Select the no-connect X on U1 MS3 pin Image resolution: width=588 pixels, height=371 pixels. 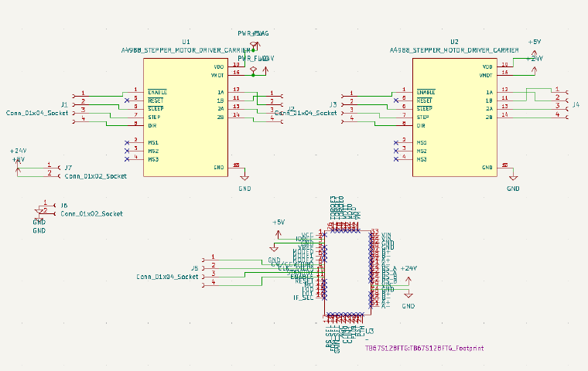(x=127, y=159)
